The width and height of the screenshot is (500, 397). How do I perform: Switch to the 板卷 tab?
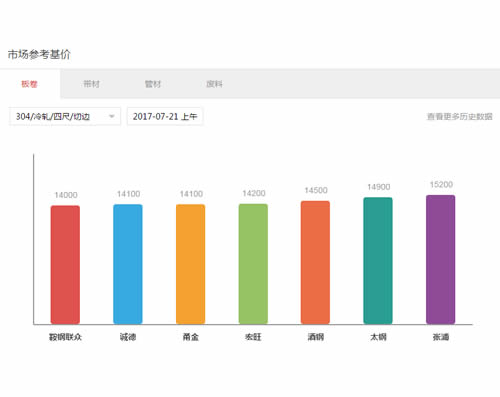[x=30, y=84]
